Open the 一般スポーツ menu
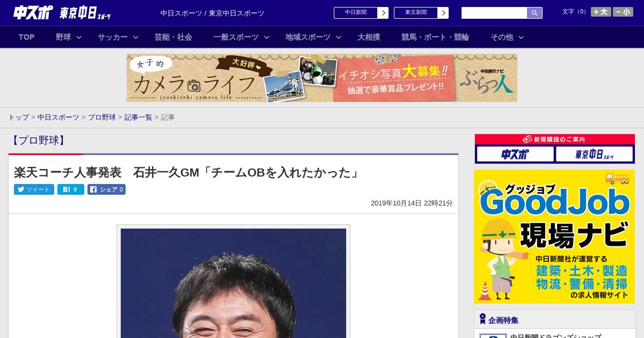Image resolution: width=644 pixels, height=338 pixels. click(x=236, y=37)
